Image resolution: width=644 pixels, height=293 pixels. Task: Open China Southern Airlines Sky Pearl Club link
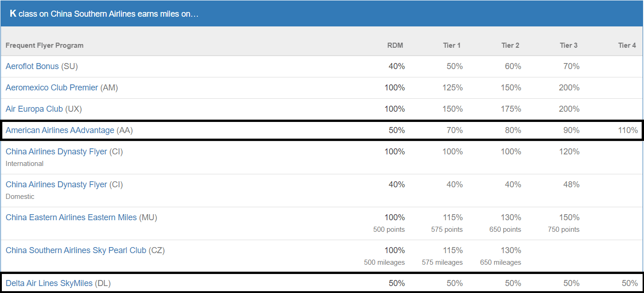coord(76,250)
